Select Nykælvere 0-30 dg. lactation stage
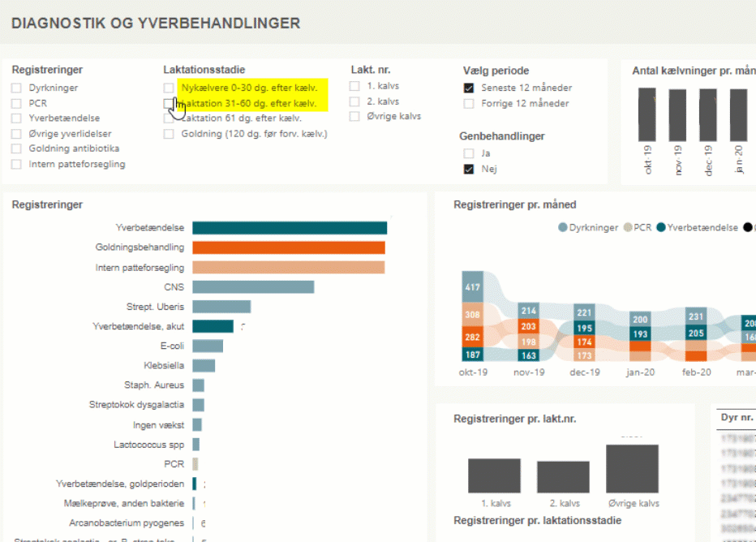Image resolution: width=756 pixels, height=542 pixels. [169, 88]
